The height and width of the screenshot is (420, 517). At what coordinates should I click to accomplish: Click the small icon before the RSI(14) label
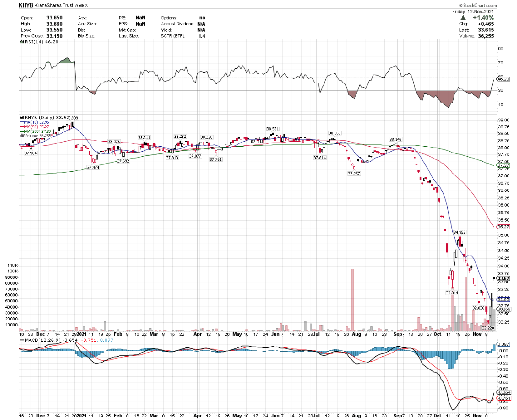(22, 42)
